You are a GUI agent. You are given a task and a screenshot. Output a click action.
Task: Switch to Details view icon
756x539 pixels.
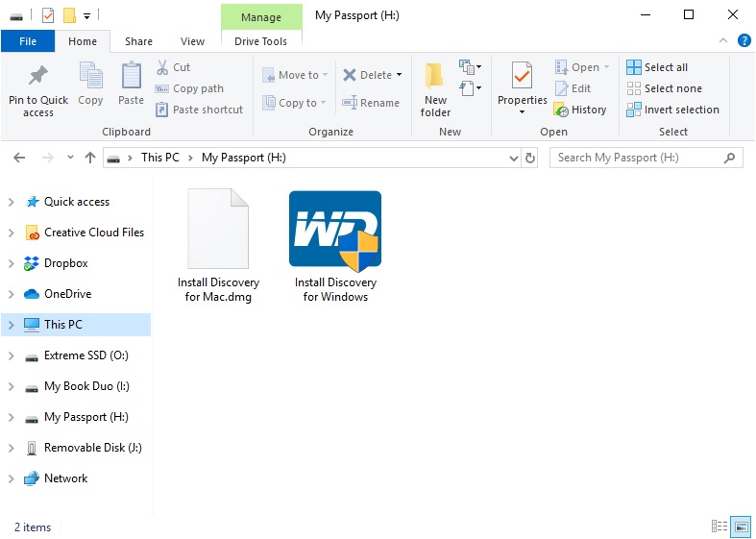(719, 527)
